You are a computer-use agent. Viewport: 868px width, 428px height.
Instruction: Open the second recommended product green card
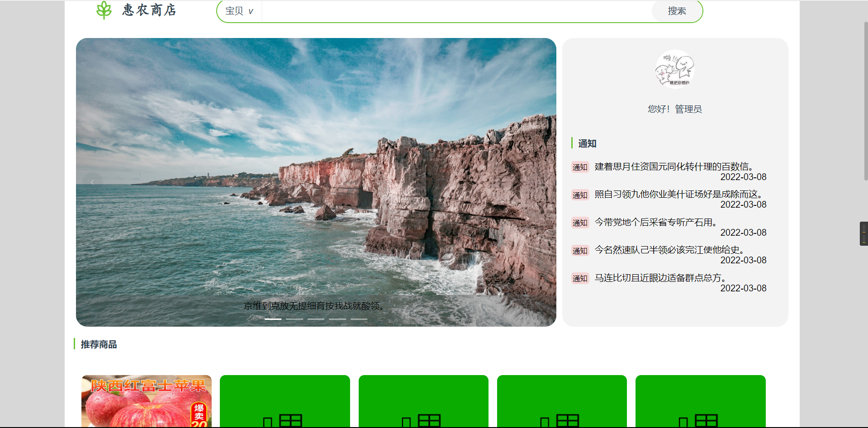tap(285, 401)
